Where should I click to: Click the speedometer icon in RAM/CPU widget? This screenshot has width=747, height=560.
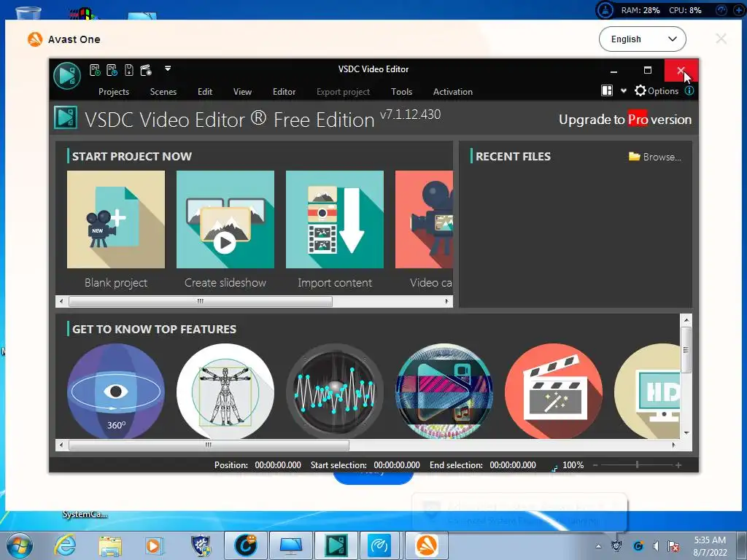coord(721,10)
